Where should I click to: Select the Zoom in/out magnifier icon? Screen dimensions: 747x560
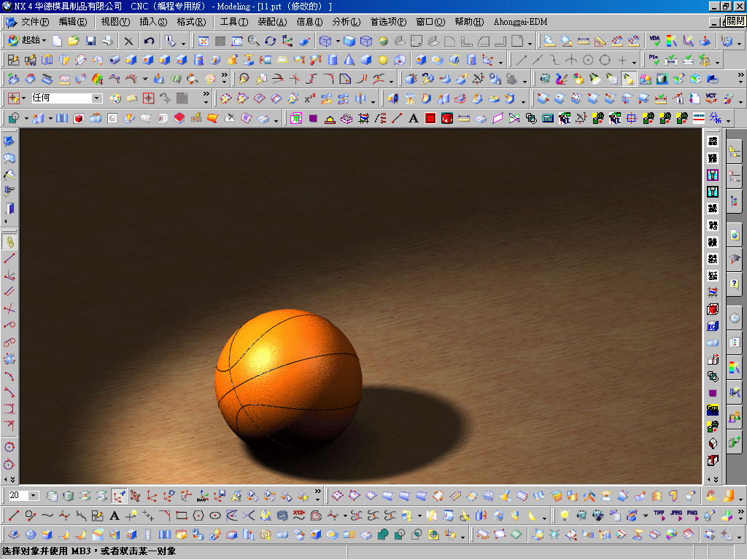point(253,41)
